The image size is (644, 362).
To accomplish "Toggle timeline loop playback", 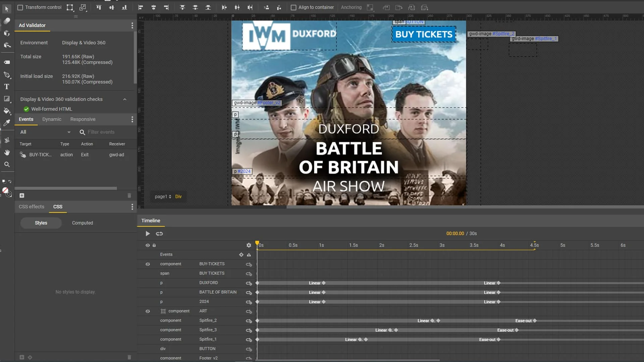I will tap(159, 234).
